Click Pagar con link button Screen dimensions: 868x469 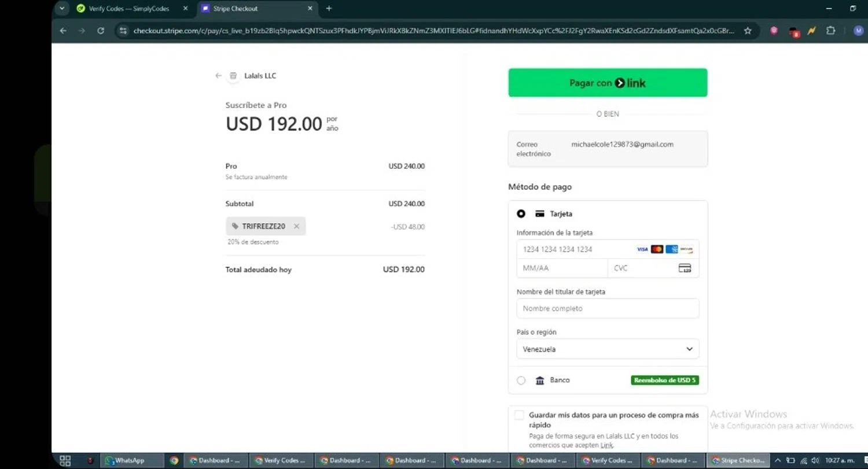click(x=608, y=83)
